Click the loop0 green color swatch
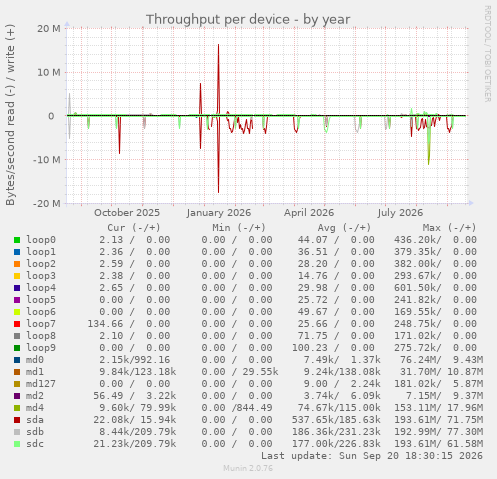The height and width of the screenshot is (479, 497). tap(17, 240)
